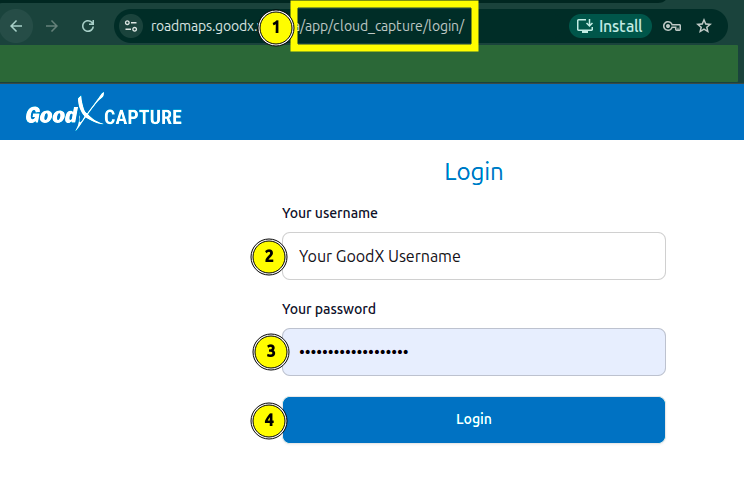Focus the password input field
Image resolution: width=744 pixels, height=503 pixels.
point(474,352)
